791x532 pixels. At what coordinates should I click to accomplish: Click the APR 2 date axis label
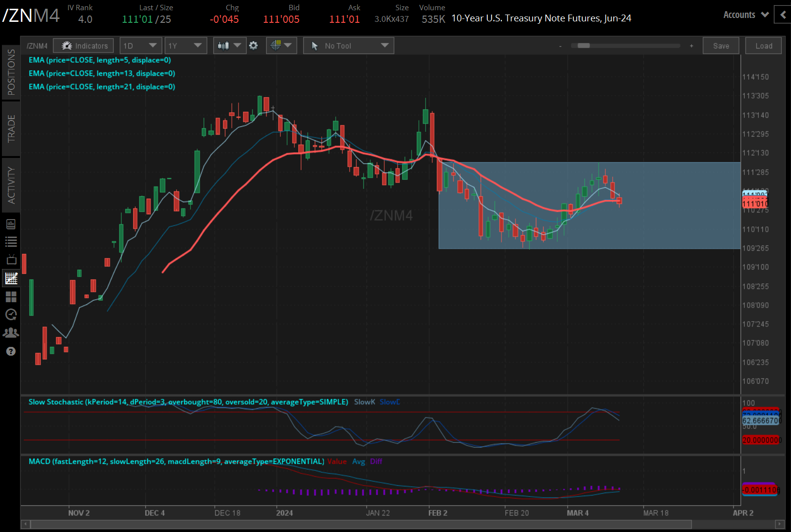743,513
